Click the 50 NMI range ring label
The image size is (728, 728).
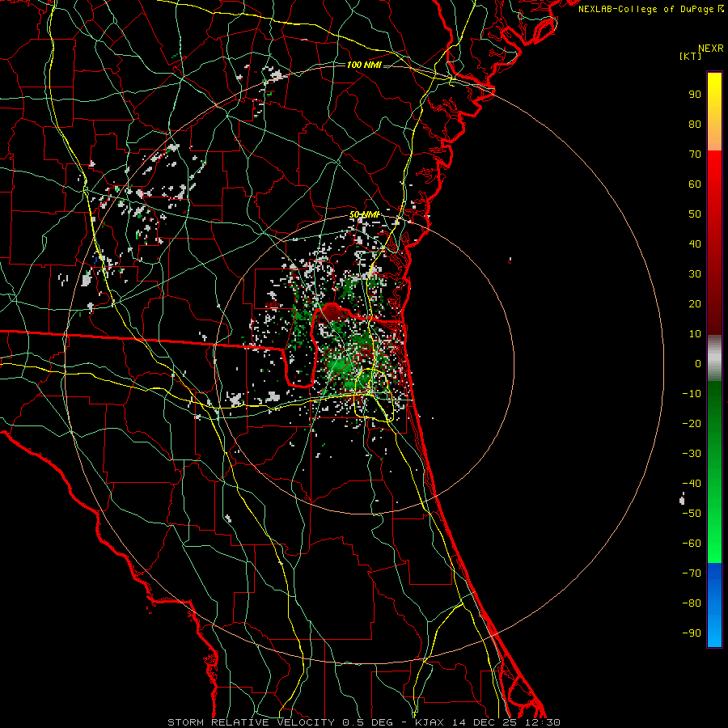[365, 214]
